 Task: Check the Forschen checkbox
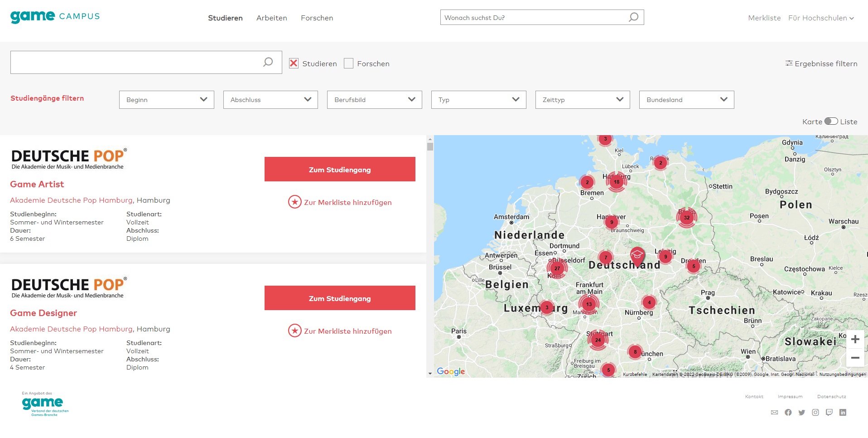pyautogui.click(x=348, y=63)
